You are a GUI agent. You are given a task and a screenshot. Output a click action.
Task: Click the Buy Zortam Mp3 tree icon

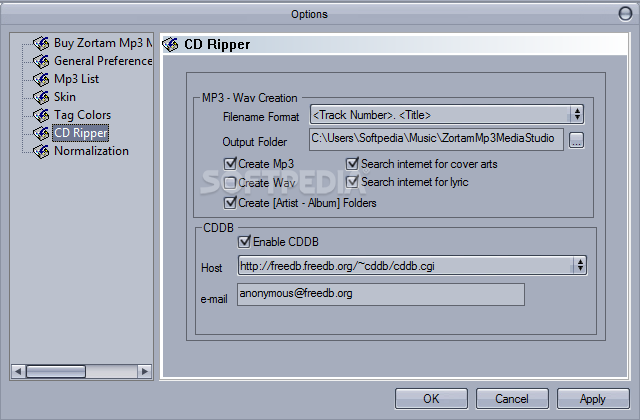click(41, 43)
